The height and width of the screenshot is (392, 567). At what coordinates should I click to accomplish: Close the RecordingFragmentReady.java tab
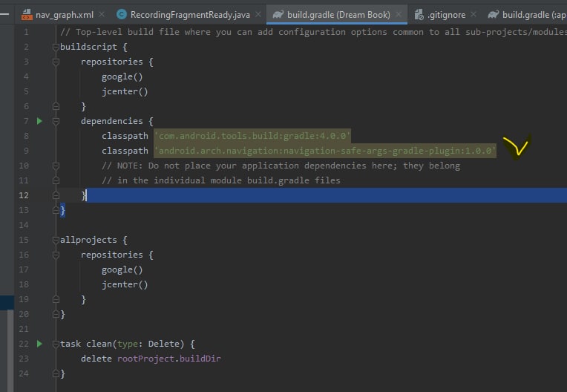click(258, 14)
